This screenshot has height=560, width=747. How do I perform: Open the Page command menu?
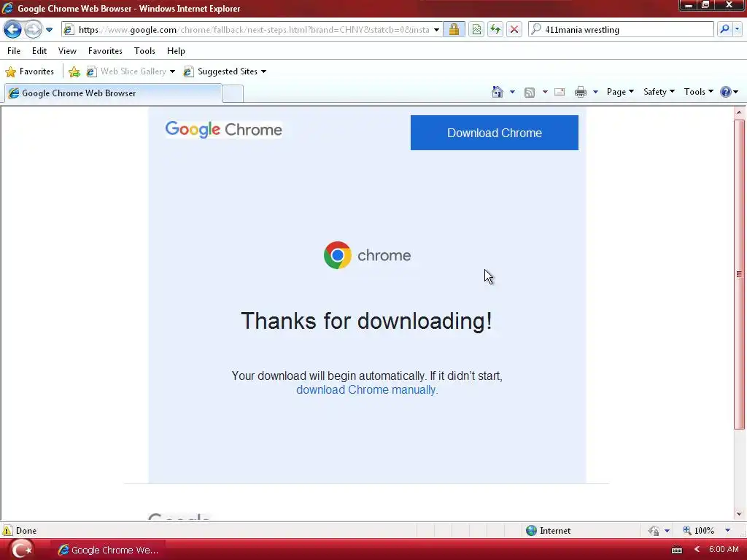click(620, 92)
